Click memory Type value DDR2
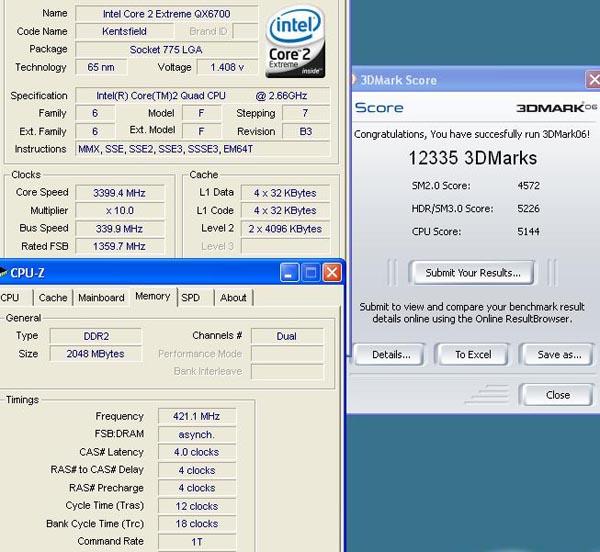Image resolution: width=600 pixels, height=552 pixels. [96, 336]
